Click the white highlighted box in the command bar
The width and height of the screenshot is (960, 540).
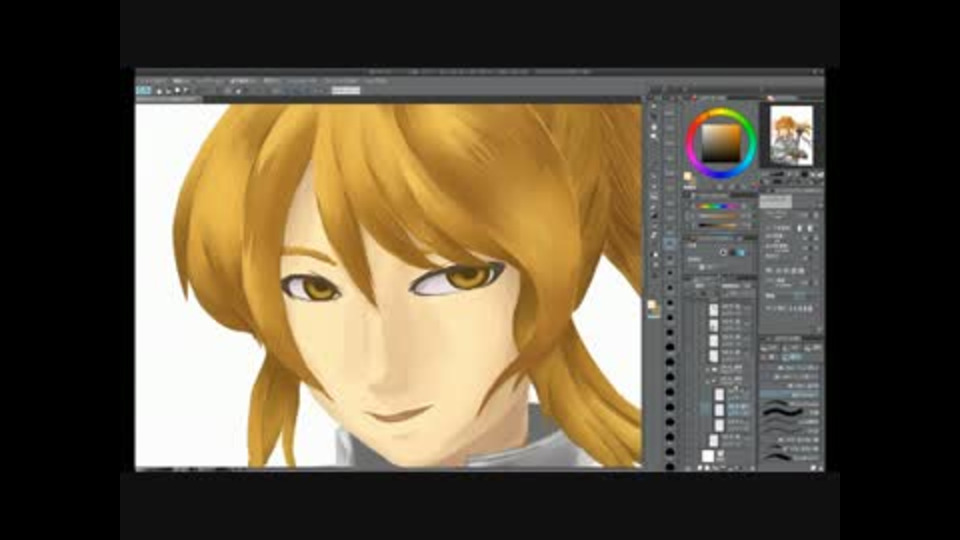coord(346,91)
